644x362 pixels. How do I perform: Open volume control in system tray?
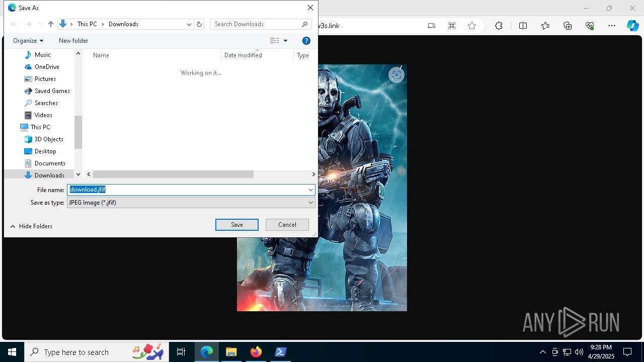579,352
